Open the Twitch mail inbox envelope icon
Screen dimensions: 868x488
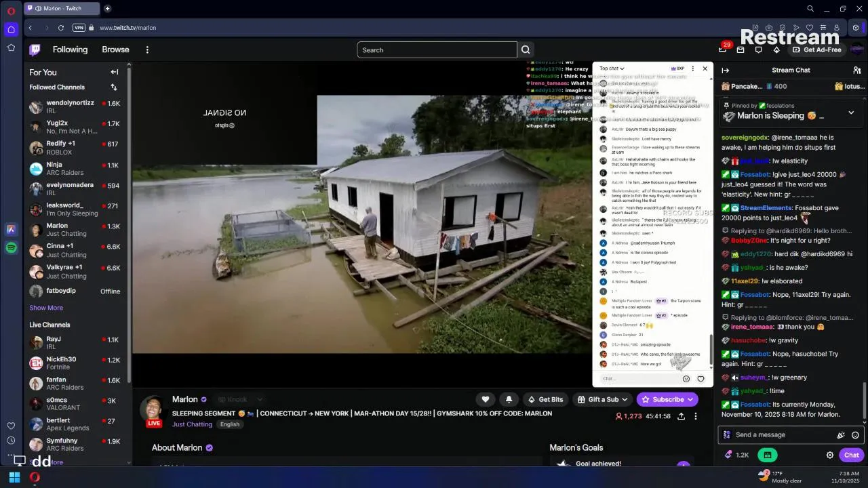tap(741, 49)
